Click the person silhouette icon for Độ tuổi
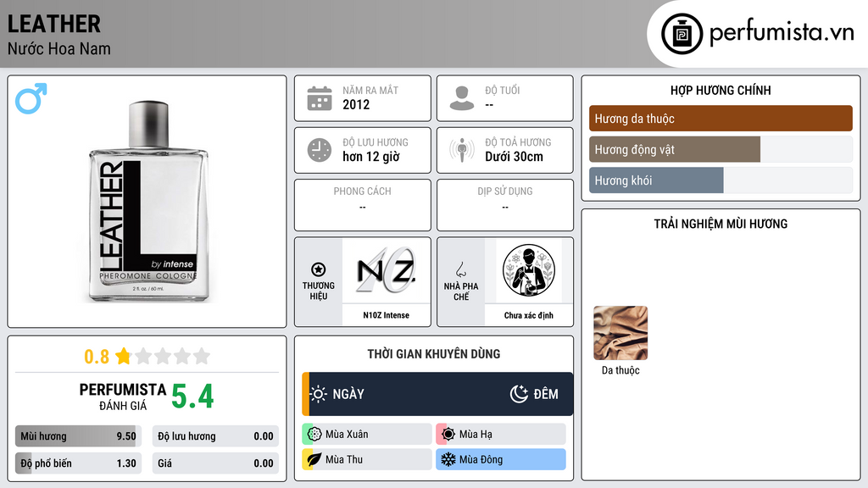868x488 pixels. [462, 98]
